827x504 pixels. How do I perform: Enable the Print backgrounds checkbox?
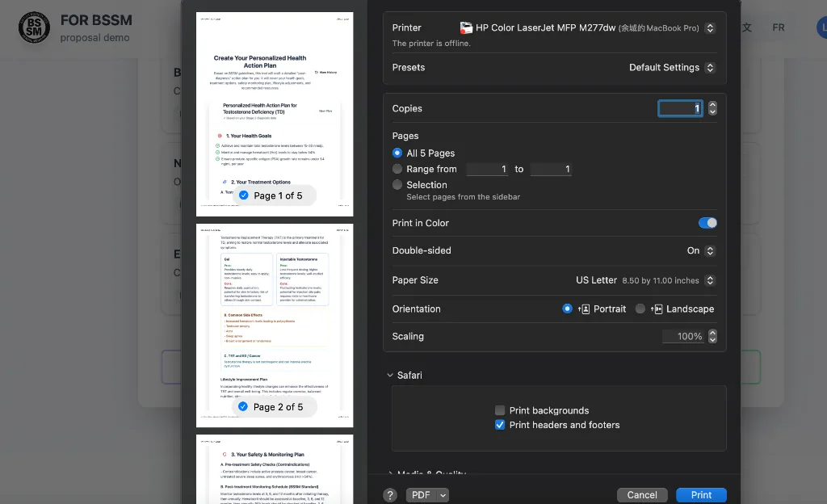499,410
